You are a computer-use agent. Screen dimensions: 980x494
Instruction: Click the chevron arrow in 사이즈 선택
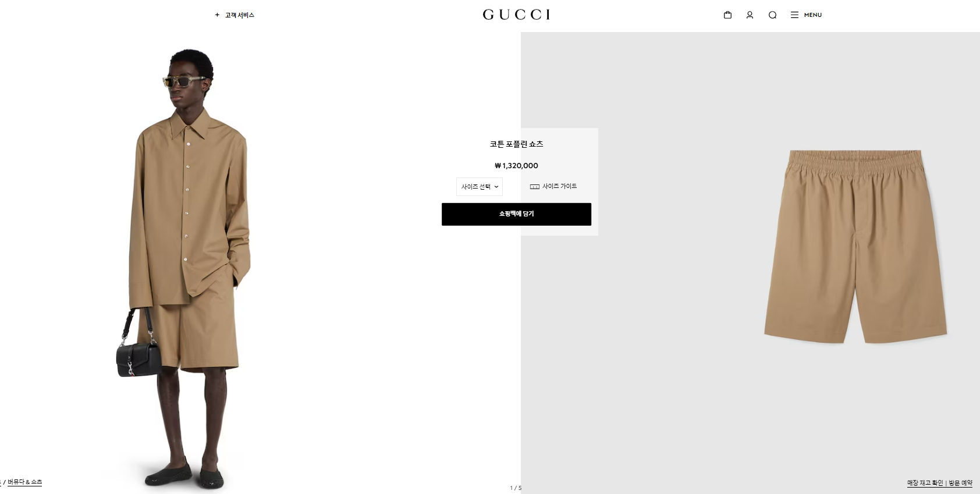pyautogui.click(x=496, y=187)
